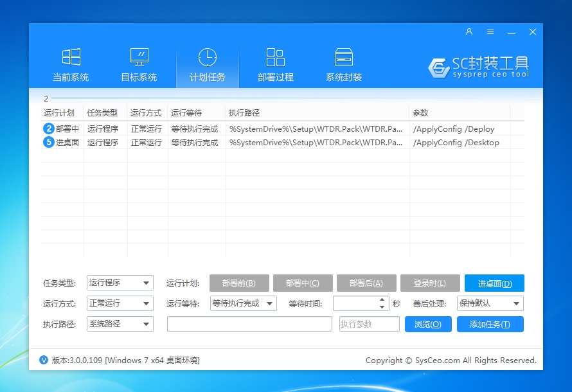Open the 当前系统 Windows logo icon
The image size is (572, 392).
click(x=71, y=57)
